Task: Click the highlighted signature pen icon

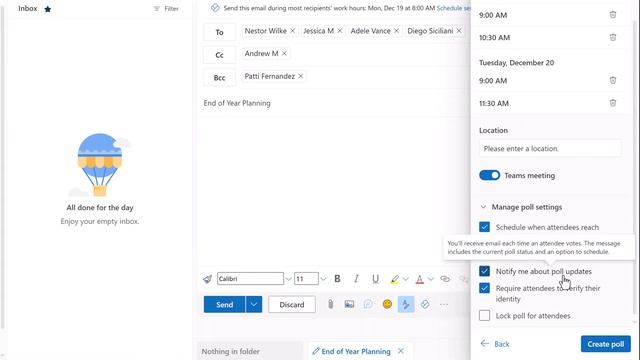Action: 406,304
